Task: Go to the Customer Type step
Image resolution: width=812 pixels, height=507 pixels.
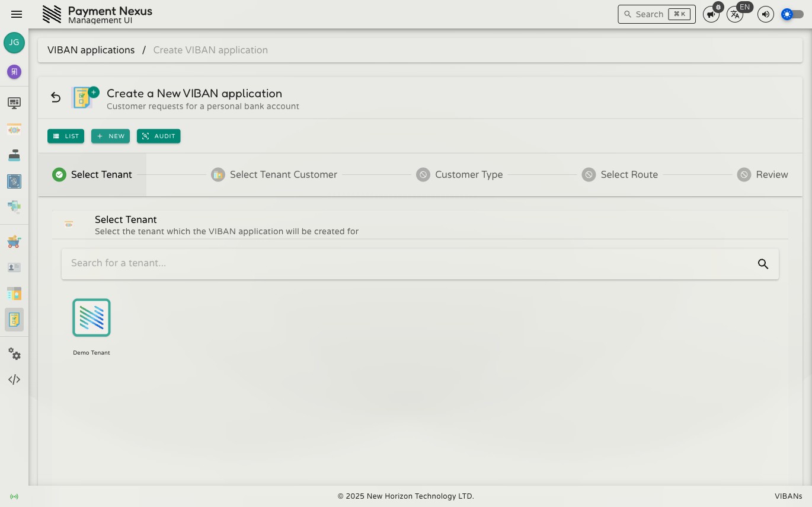Action: [459, 174]
